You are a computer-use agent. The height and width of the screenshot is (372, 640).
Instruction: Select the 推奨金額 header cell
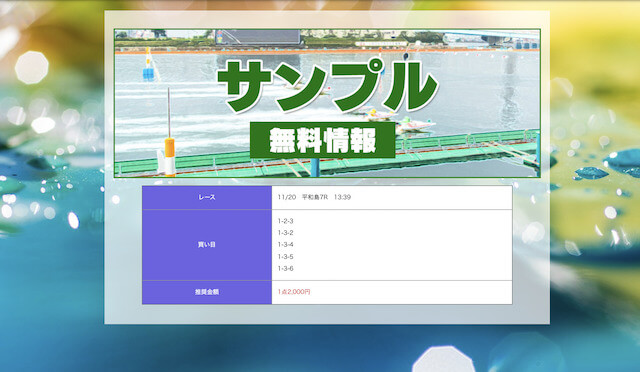[x=207, y=292]
